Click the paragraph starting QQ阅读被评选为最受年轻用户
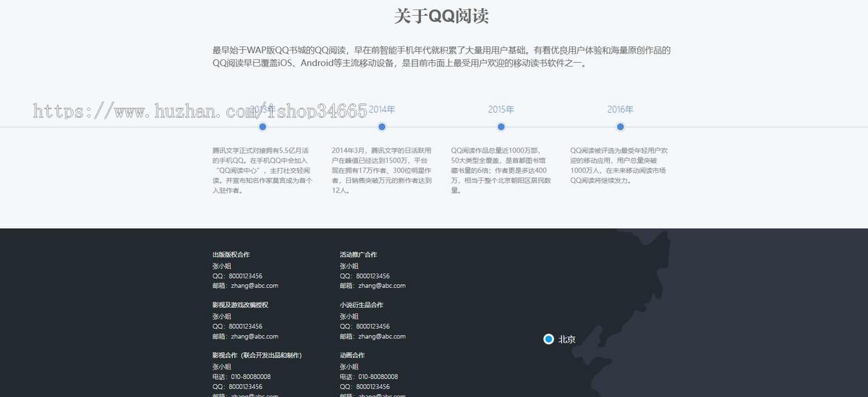This screenshot has height=397, width=868. (621, 166)
